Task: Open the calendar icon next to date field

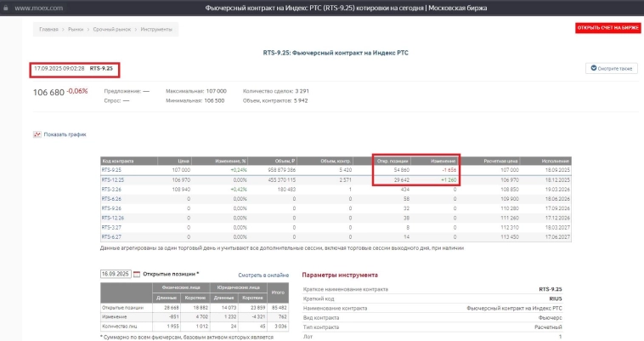Action: (x=136, y=274)
